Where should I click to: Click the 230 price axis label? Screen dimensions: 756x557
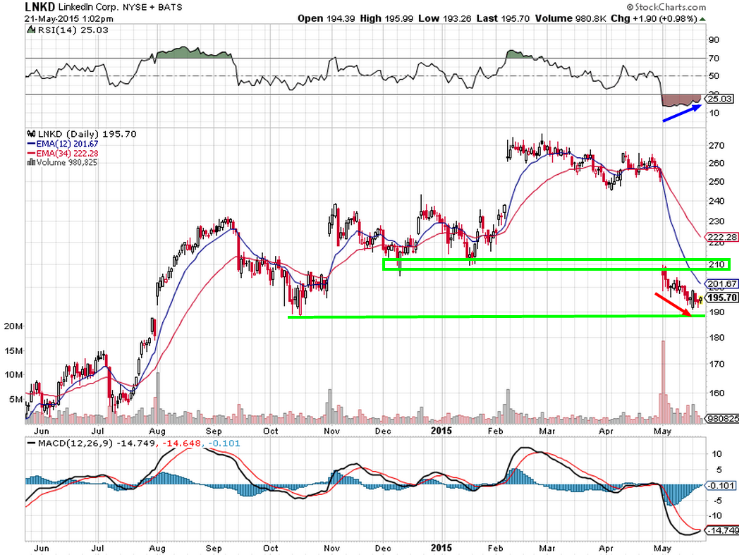coord(717,221)
